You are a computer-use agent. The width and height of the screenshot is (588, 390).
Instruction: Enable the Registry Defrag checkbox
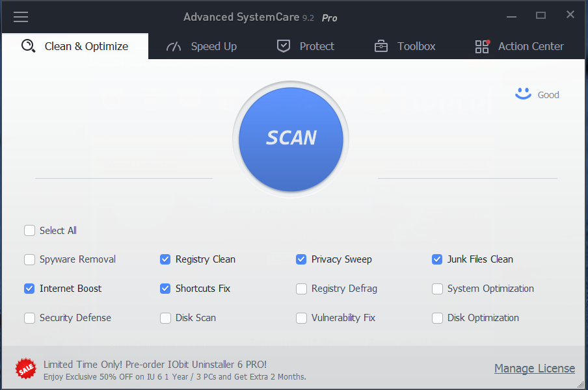pos(301,289)
